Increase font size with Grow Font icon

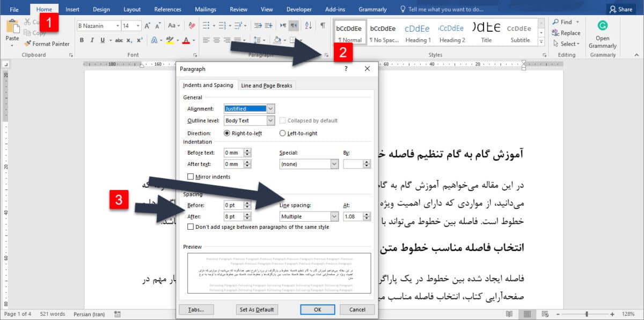click(148, 26)
